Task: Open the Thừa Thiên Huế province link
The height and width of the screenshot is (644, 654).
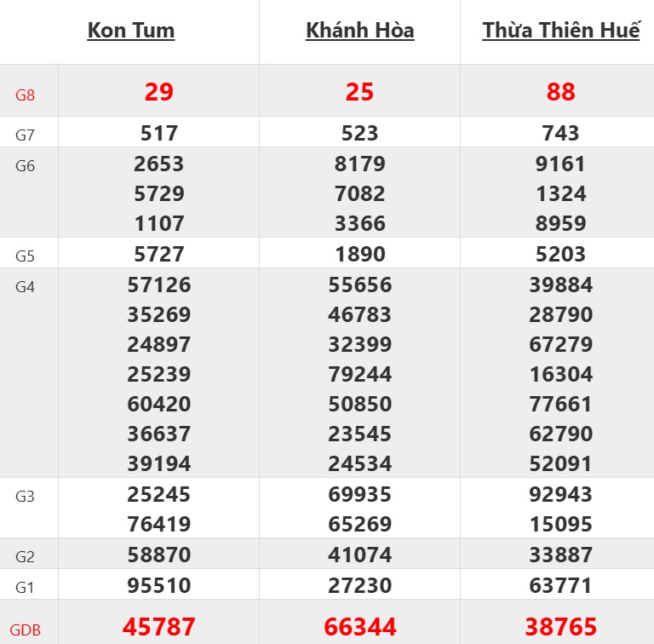Action: [560, 31]
